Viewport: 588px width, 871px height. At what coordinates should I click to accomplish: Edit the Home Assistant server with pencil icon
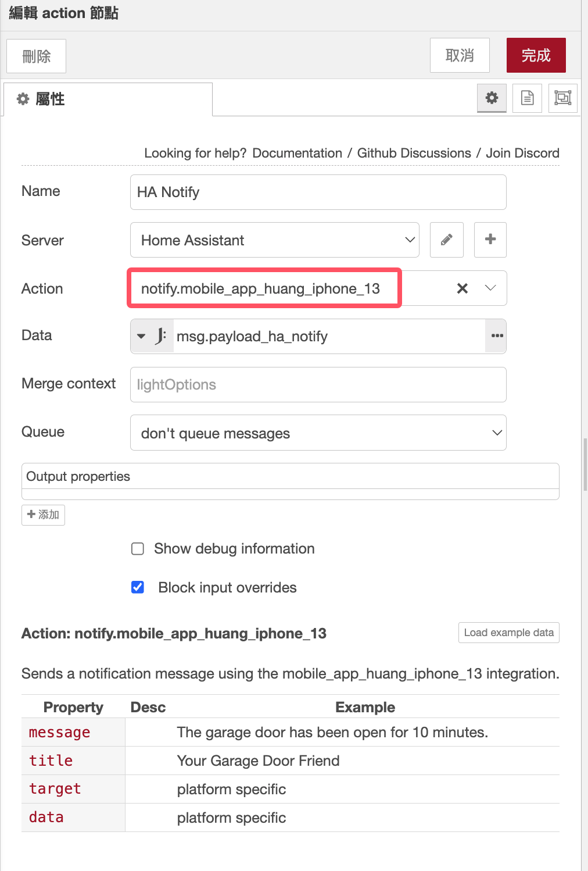pyautogui.click(x=446, y=240)
